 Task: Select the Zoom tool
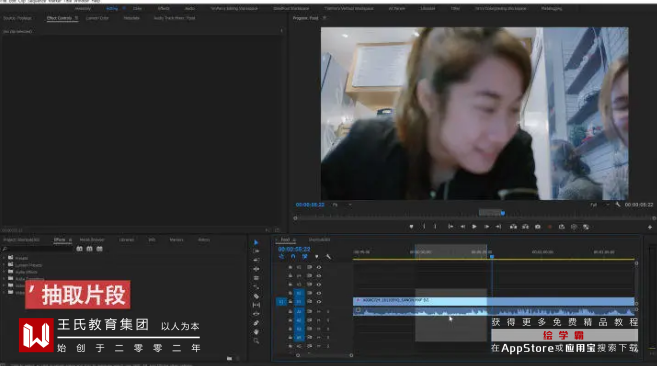tap(256, 341)
